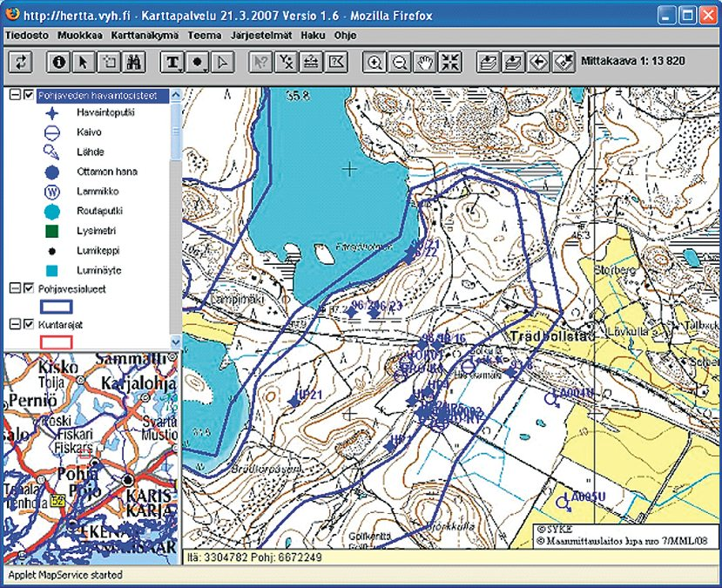Choose the rectangle area selection tool
Viewport: 722px width, 588px height.
[x=109, y=62]
